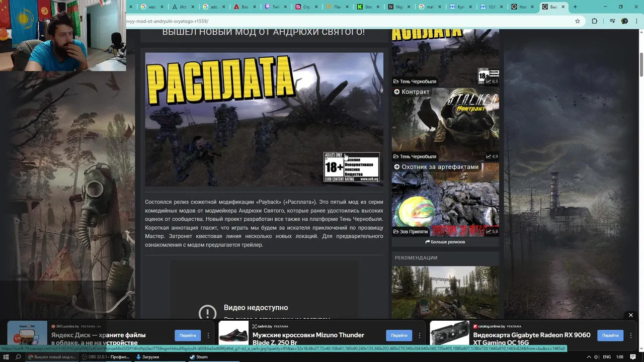The width and height of the screenshot is (644, 362).
Task: Open the Больше релизов link
Action: pyautogui.click(x=445, y=242)
